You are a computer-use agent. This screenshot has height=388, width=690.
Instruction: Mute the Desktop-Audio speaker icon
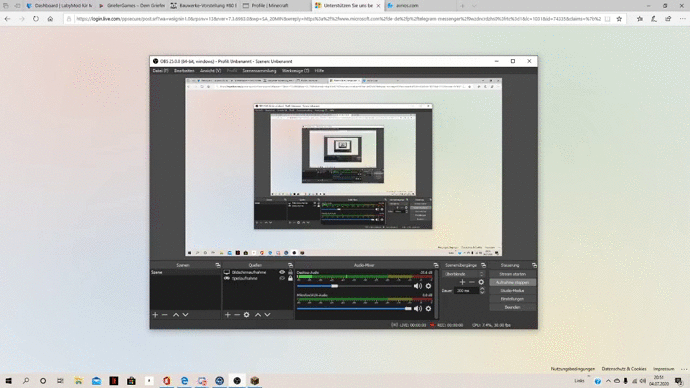coord(418,286)
